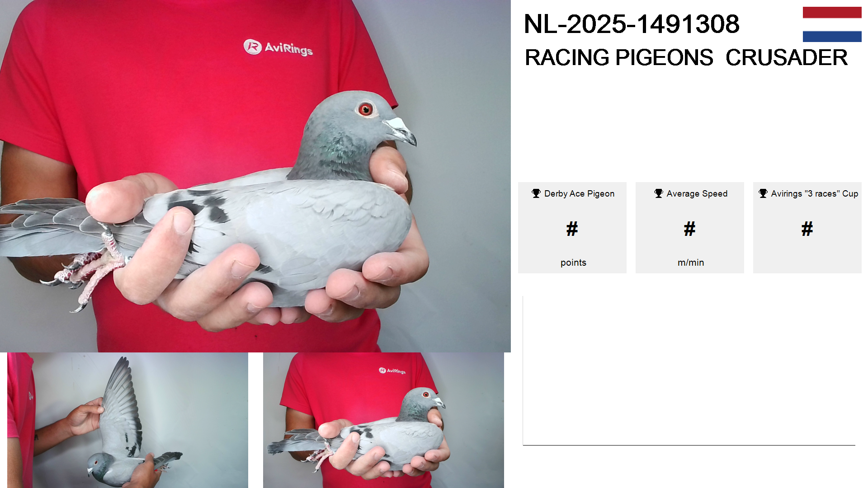The width and height of the screenshot is (868, 488).
Task: Click the Derby Ace Pigeon # value
Action: point(572,229)
